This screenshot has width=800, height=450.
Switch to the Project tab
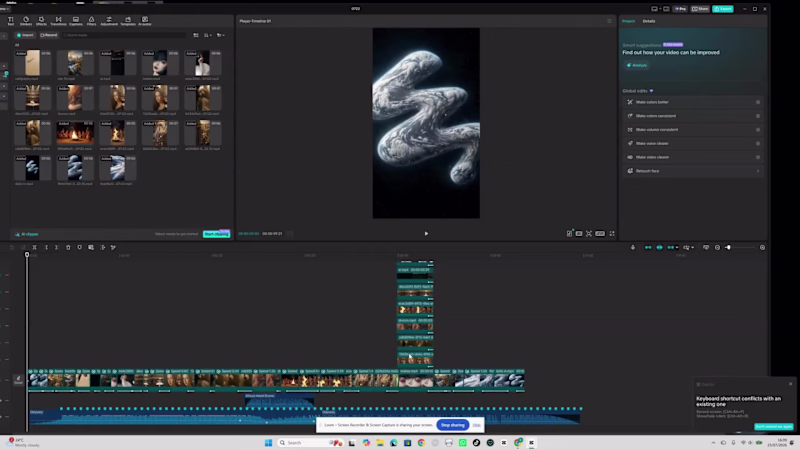628,21
